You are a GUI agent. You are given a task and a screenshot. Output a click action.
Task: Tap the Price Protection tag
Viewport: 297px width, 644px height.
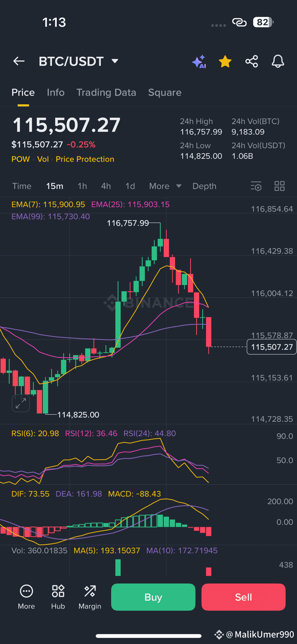coord(85,159)
